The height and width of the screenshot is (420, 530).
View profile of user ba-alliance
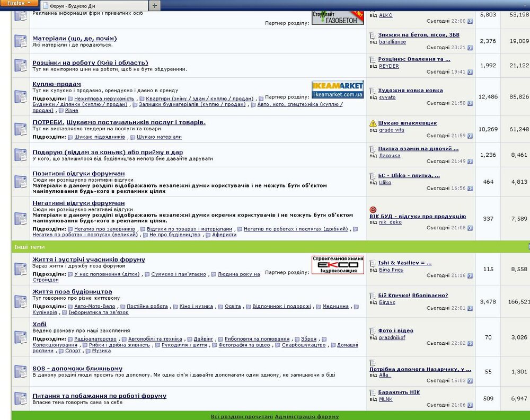tap(392, 41)
